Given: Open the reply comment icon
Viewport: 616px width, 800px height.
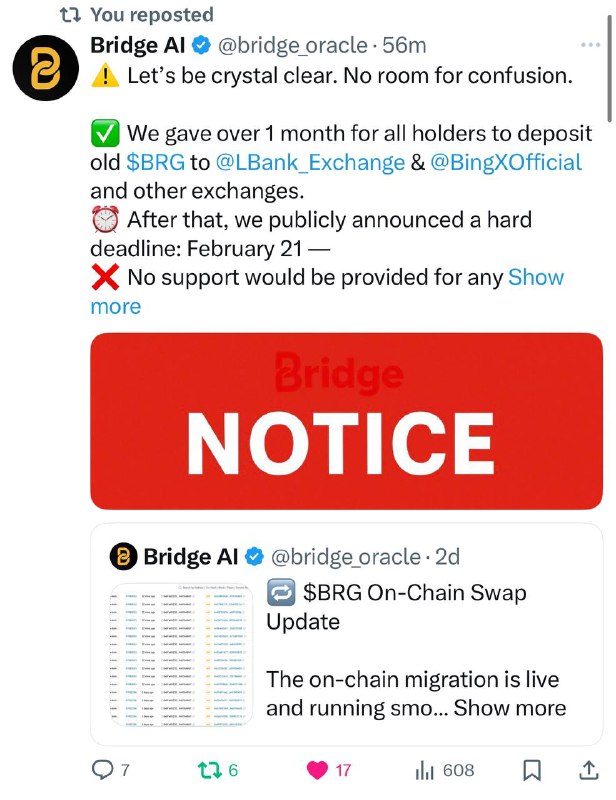Looking at the screenshot, I should coord(102,769).
